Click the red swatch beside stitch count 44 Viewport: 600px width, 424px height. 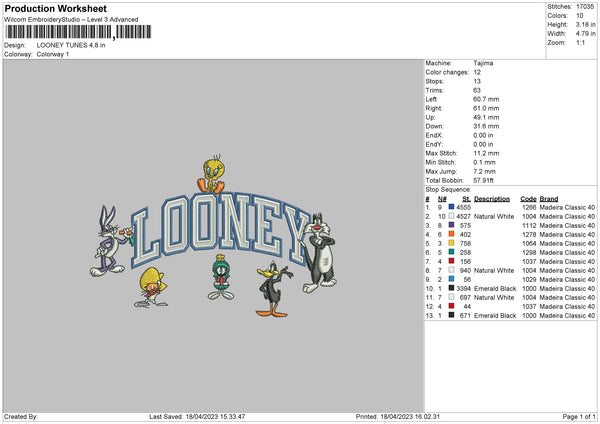click(x=451, y=306)
